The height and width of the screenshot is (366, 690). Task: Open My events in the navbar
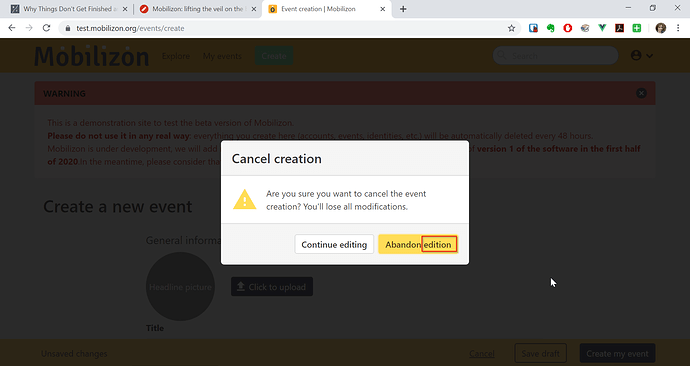tap(222, 56)
